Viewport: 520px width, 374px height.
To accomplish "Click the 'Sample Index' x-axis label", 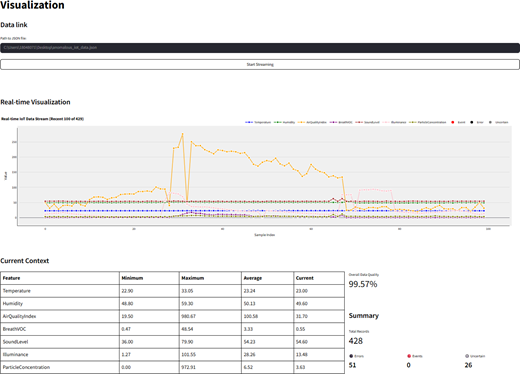I will click(264, 235).
